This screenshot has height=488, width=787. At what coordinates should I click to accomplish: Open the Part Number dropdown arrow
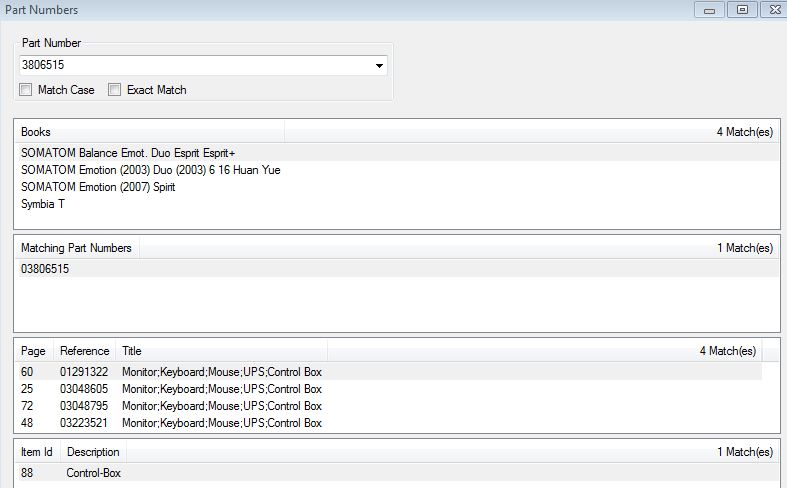(379, 65)
